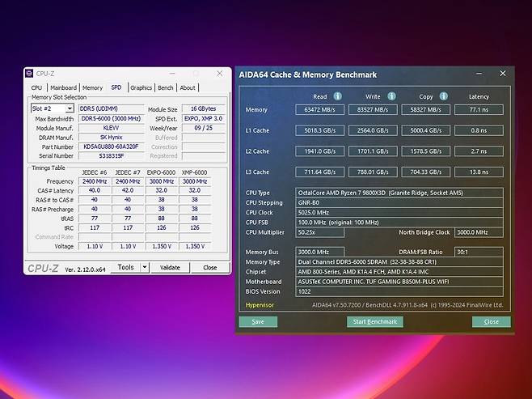Image resolution: width=532 pixels, height=399 pixels.
Task: Click L3 Cache Latency value 13.8 ns
Action: click(479, 172)
